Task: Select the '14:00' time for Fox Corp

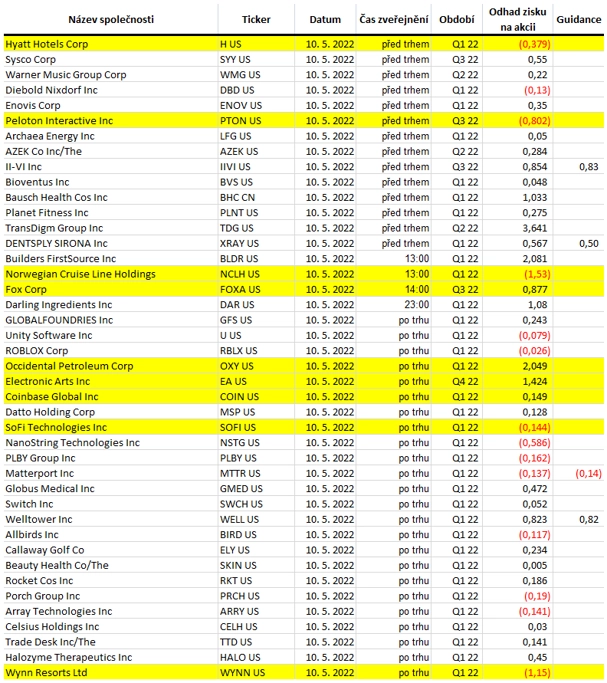Action: click(417, 290)
